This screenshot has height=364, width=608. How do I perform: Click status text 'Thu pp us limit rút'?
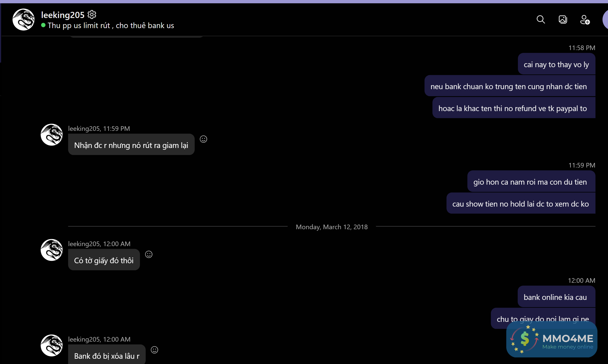pos(111,25)
